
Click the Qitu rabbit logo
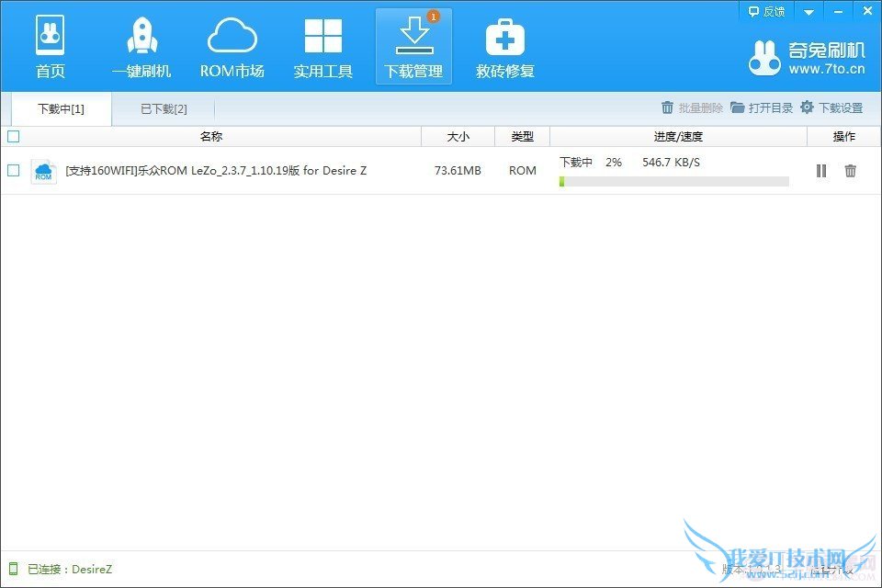(x=764, y=55)
